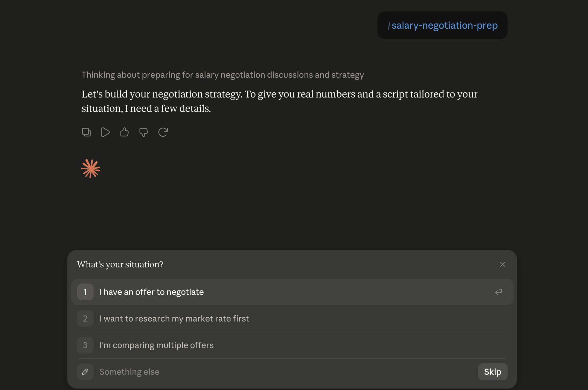
Task: Copy the assistant's response
Action: 86,132
